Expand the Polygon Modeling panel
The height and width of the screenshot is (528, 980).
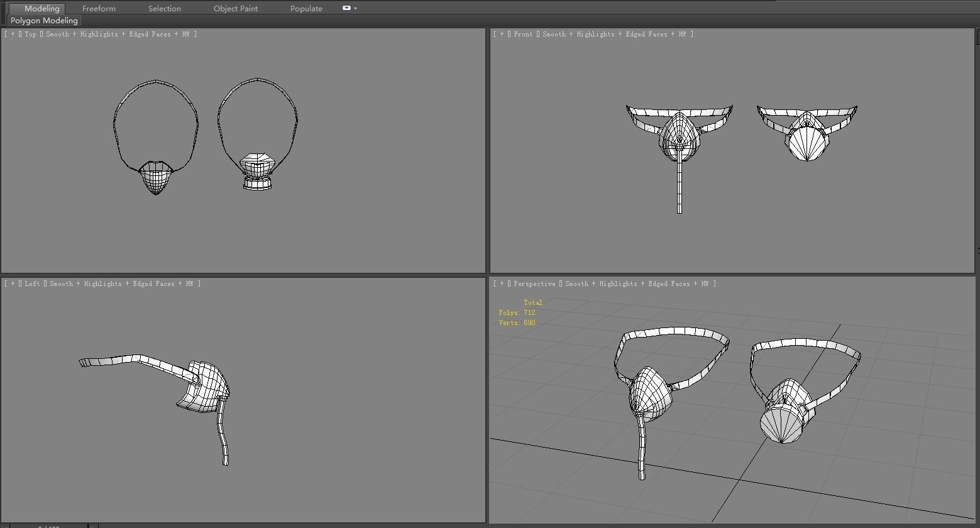click(44, 21)
